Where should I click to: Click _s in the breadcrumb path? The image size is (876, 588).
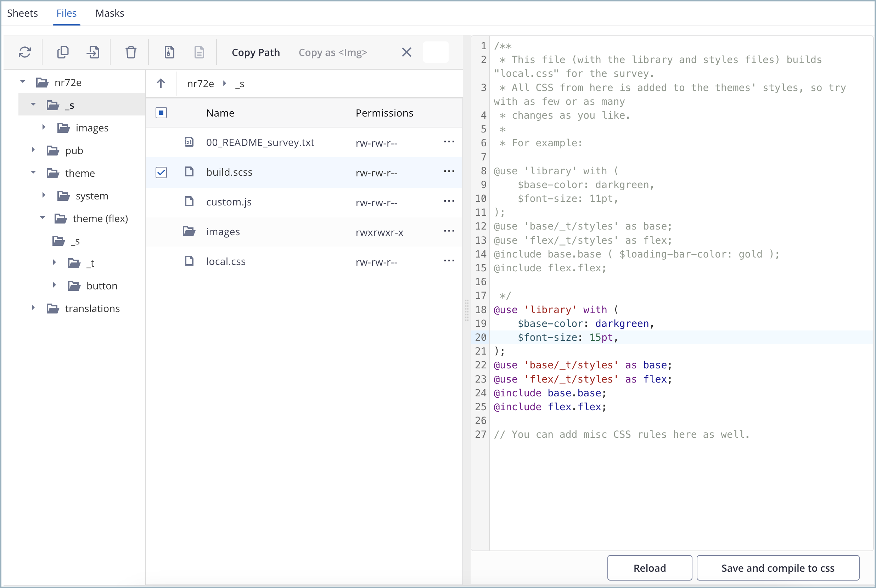240,84
